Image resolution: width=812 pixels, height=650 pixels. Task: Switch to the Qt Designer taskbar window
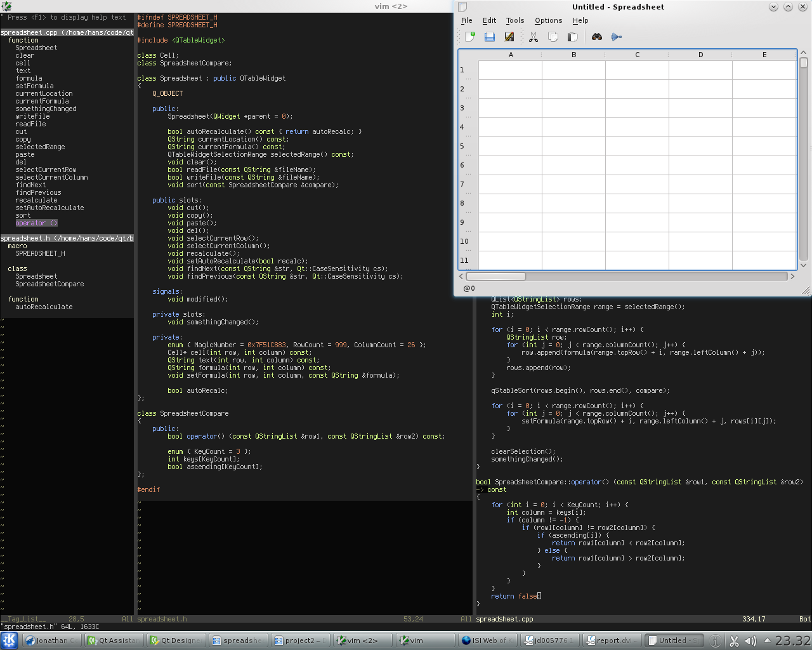pyautogui.click(x=175, y=640)
